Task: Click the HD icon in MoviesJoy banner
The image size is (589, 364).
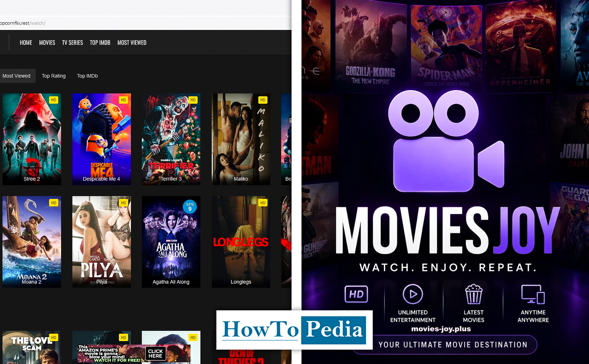Action: (x=356, y=294)
